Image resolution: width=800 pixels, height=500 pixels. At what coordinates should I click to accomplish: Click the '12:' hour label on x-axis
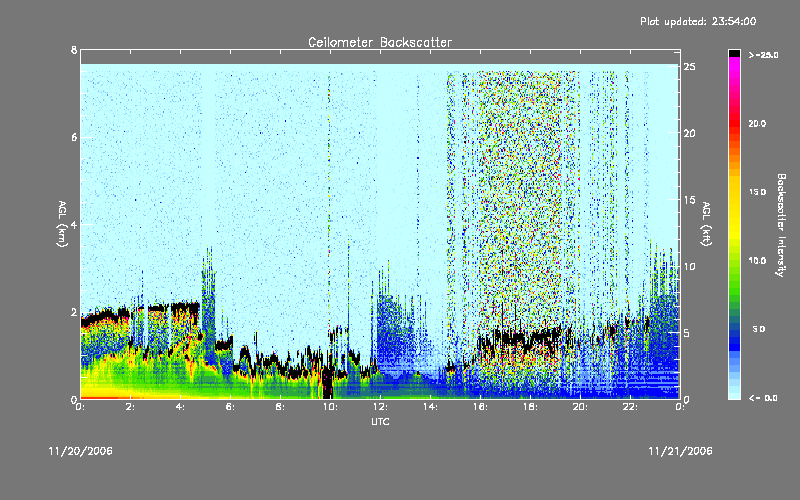380,407
